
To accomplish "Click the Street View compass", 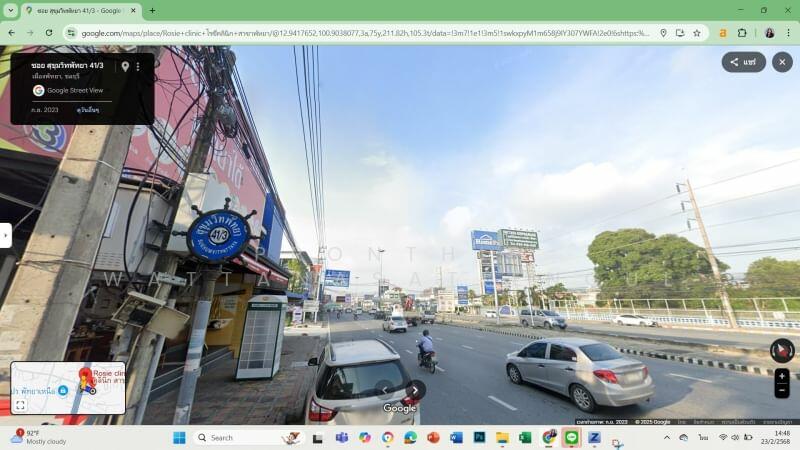I will click(x=782, y=351).
